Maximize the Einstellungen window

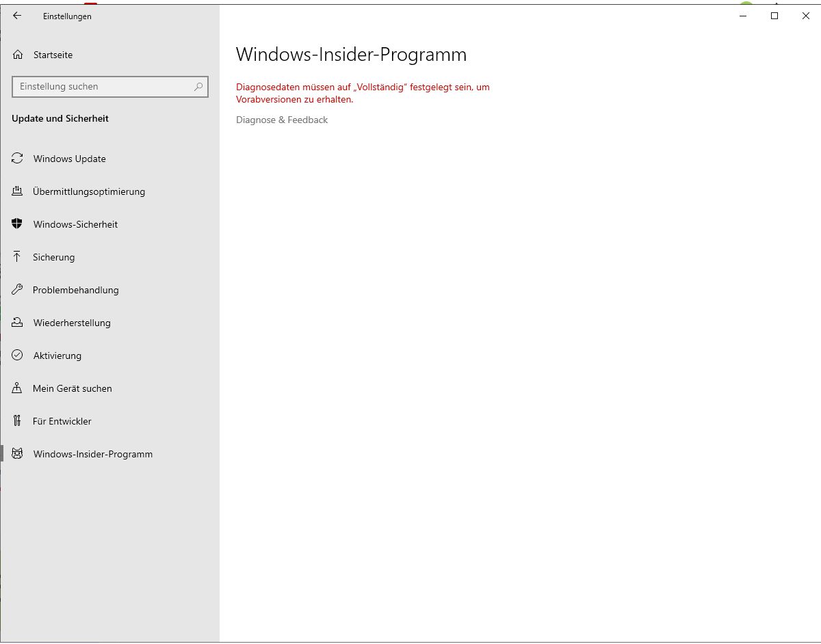point(774,16)
